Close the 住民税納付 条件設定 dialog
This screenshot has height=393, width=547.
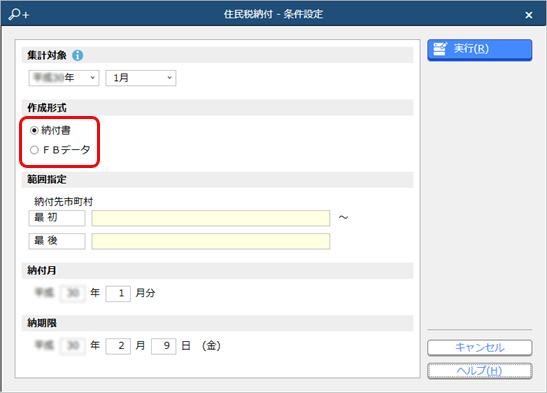(x=529, y=15)
